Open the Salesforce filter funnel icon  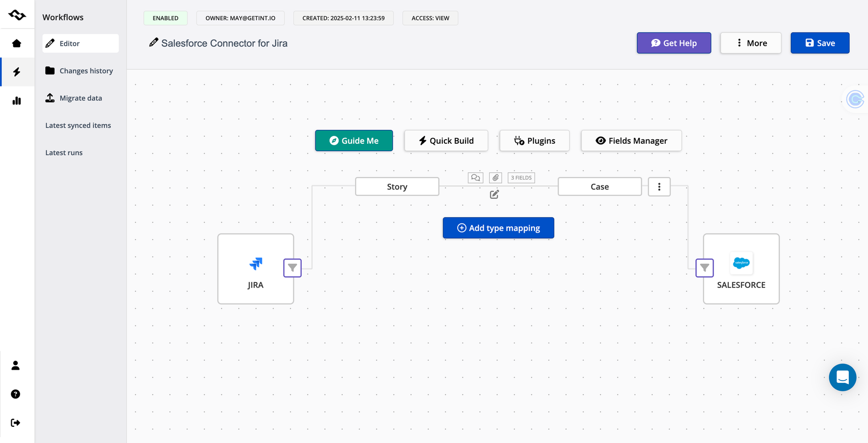click(x=705, y=268)
